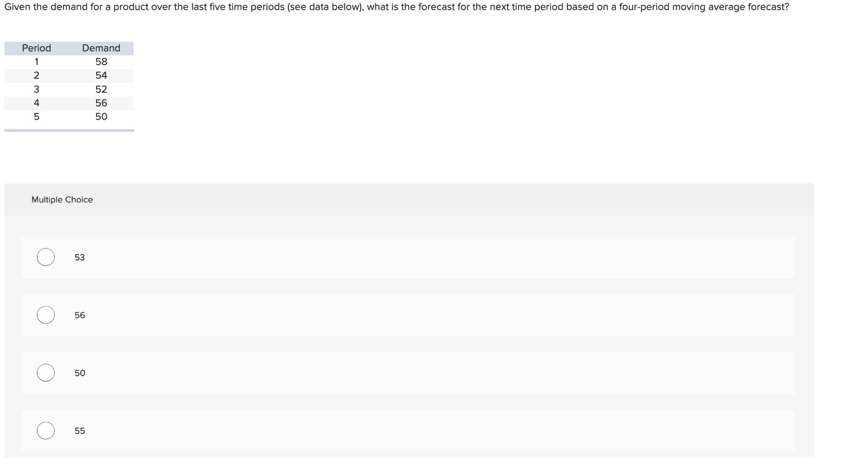Select the radio button for answer 56
The width and height of the screenshot is (868, 464).
(x=46, y=315)
